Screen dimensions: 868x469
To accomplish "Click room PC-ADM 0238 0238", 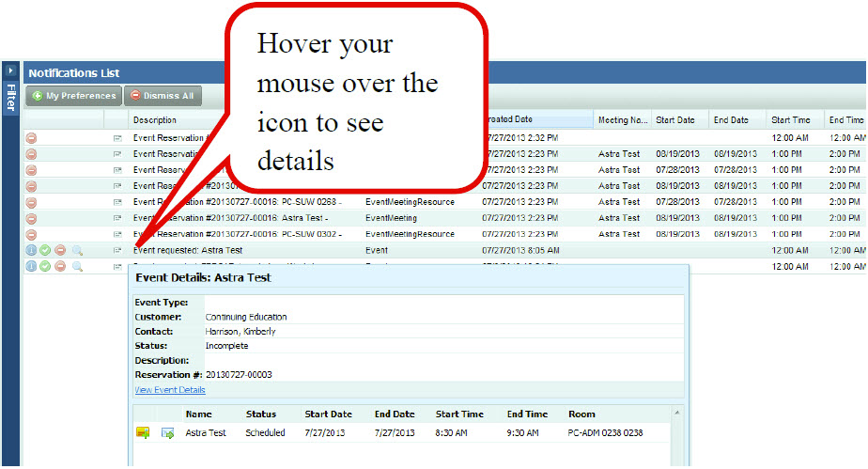I will coord(605,432).
